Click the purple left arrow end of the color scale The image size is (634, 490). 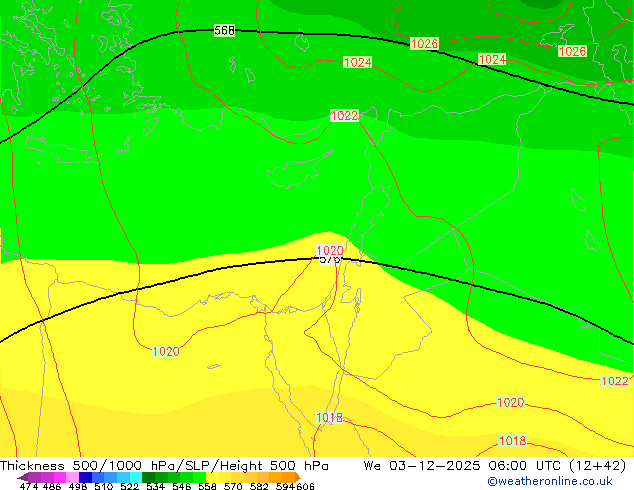(23, 477)
